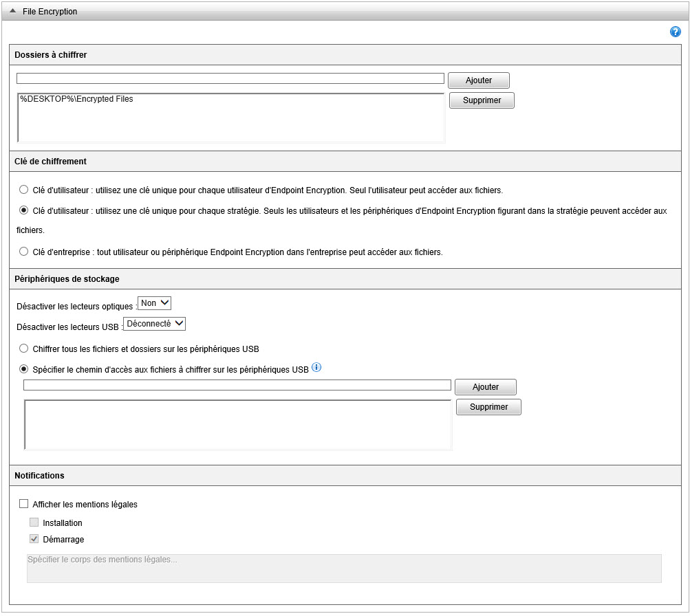Toggle the Installation checkbox

[x=34, y=522]
